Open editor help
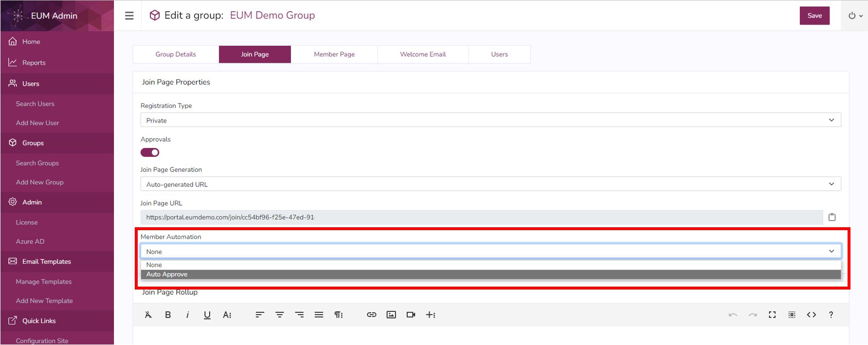This screenshot has width=868, height=345. (831, 315)
